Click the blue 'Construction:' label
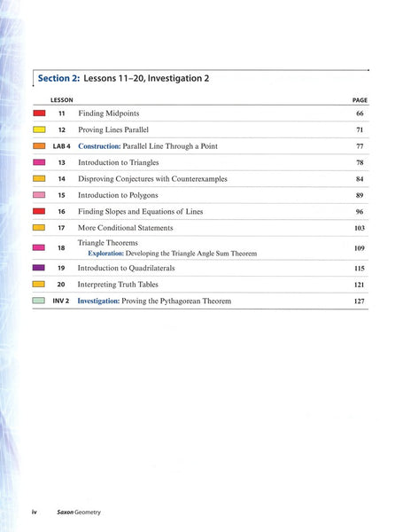Screen dimensions: 395x532 99,146
